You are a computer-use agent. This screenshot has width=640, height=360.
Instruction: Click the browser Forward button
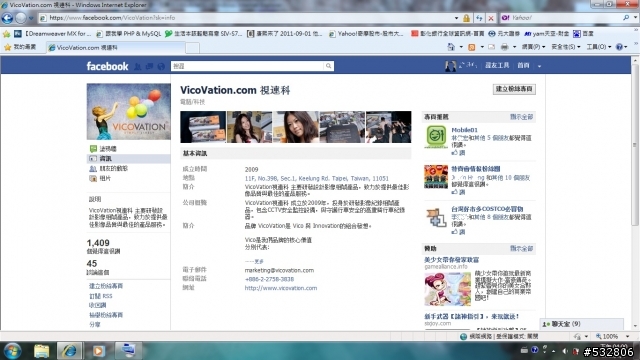tap(21, 18)
